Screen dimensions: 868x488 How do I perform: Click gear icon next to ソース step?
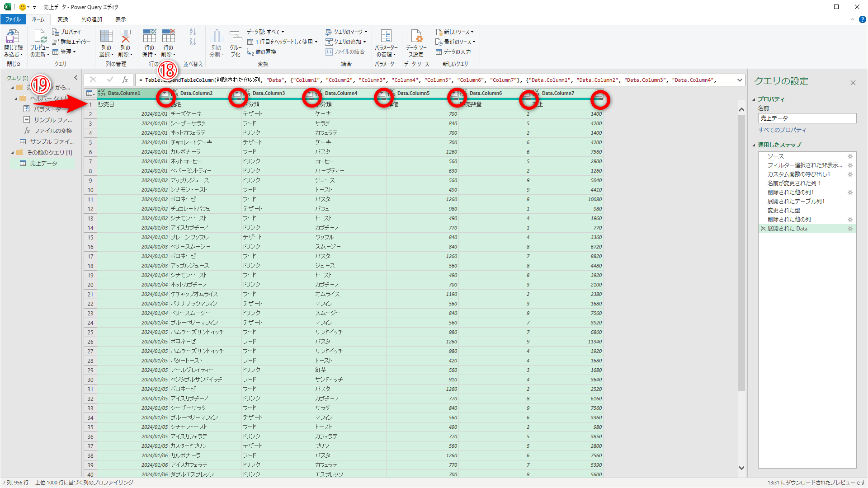[x=850, y=156]
